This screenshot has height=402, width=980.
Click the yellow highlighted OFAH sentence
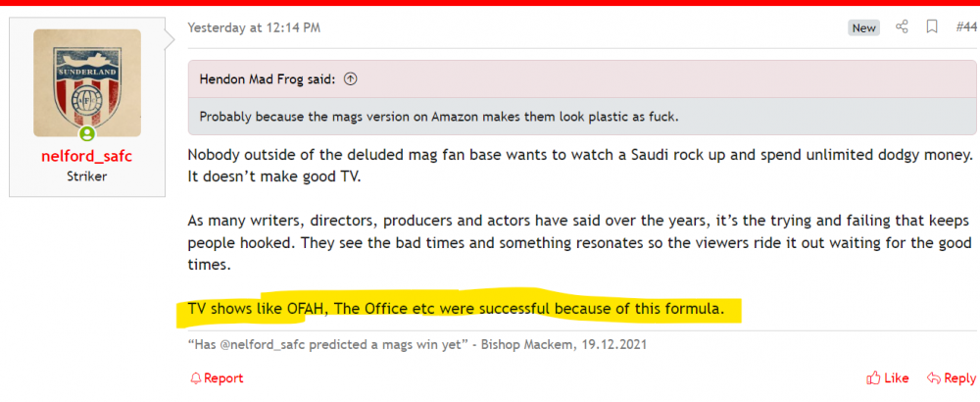tap(456, 310)
